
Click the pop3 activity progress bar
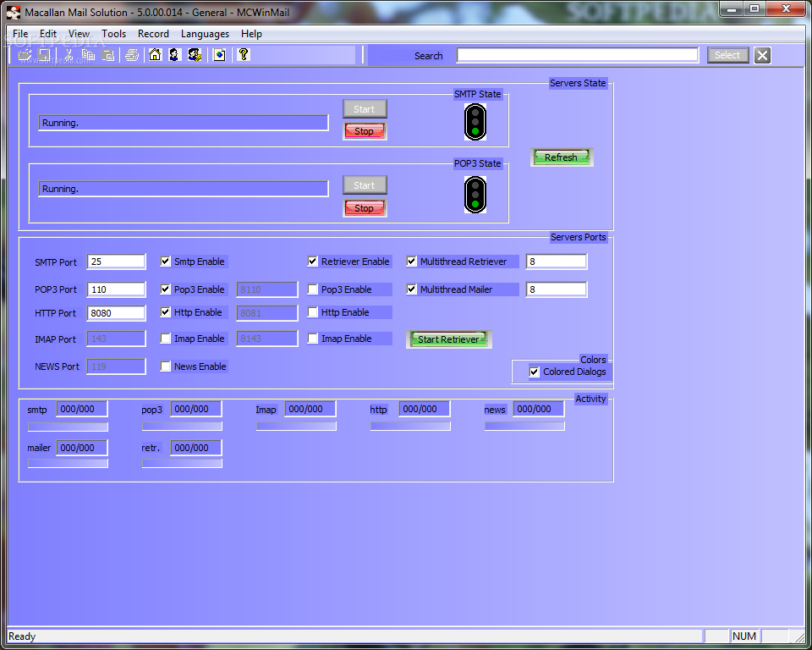(183, 426)
